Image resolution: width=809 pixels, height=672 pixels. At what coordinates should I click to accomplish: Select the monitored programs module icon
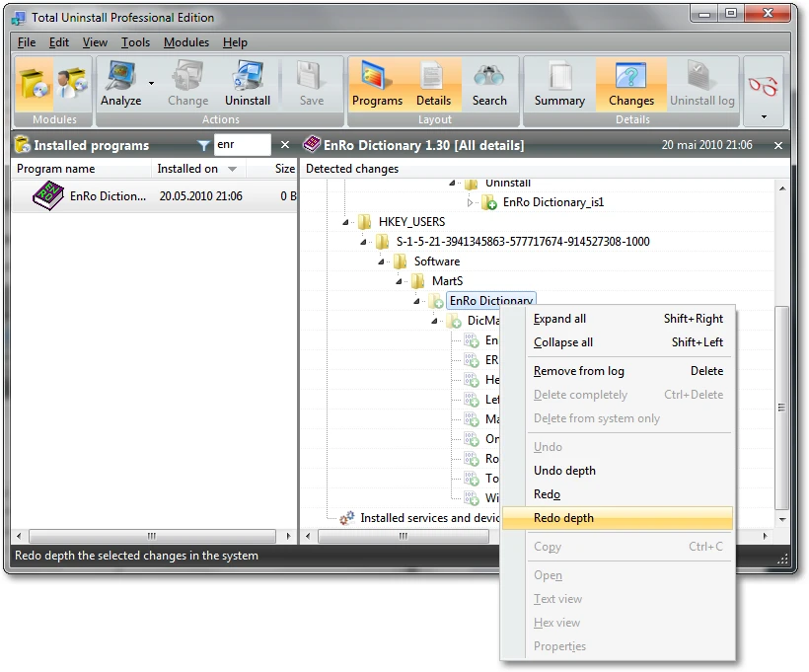tap(72, 84)
